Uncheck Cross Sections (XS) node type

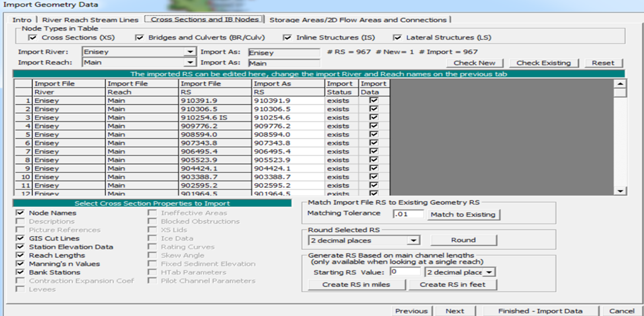coord(33,38)
